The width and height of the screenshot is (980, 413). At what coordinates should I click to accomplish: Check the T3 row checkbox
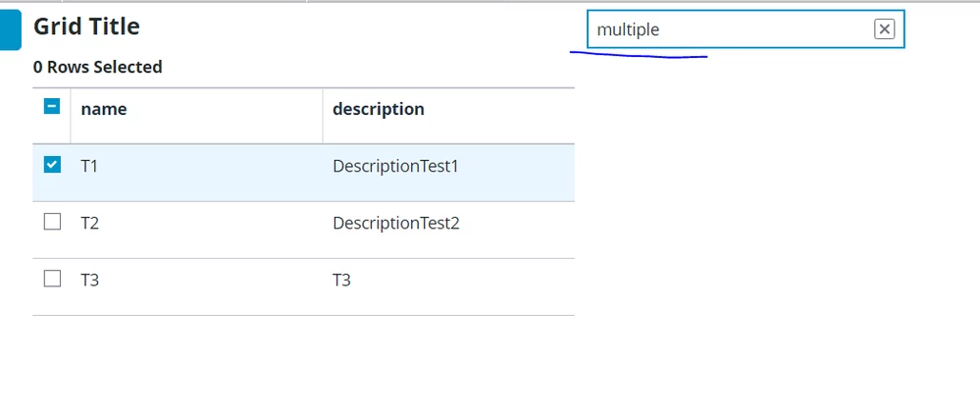52,279
